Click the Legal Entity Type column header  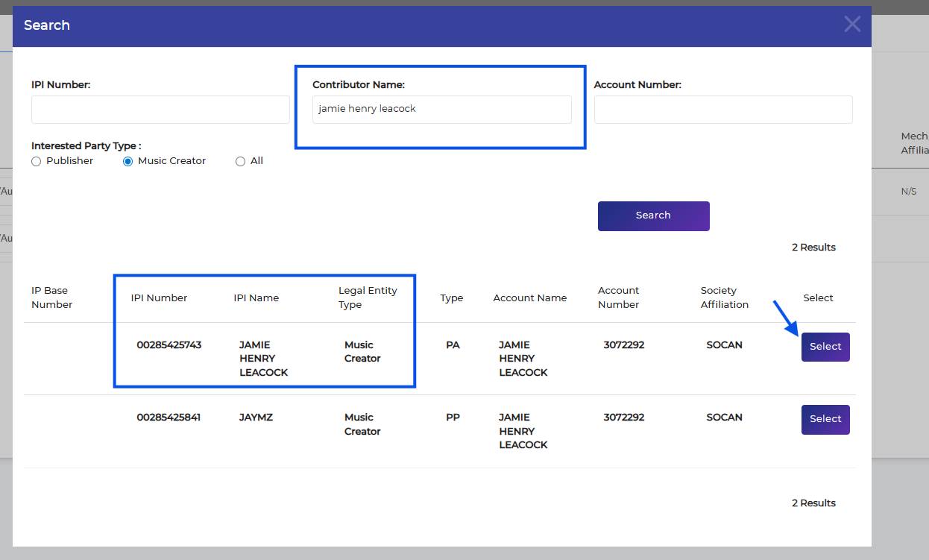coord(368,298)
